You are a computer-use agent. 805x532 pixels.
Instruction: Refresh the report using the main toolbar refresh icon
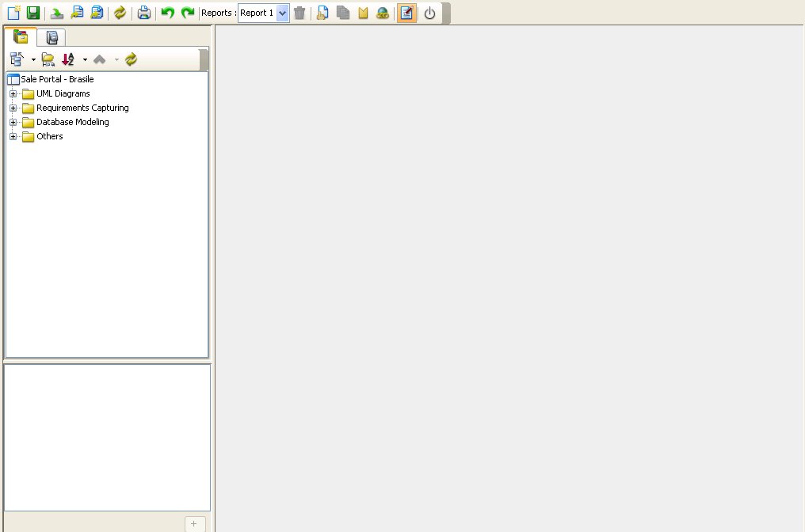click(120, 13)
